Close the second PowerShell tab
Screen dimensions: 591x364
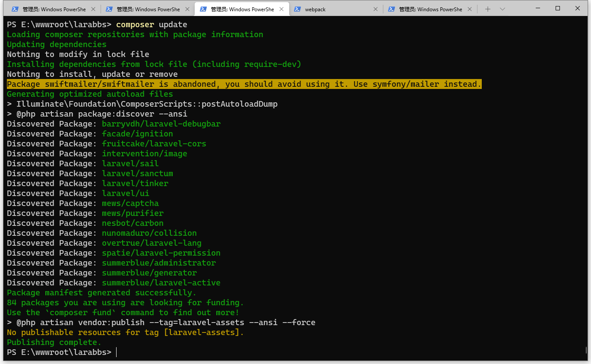[x=187, y=9]
